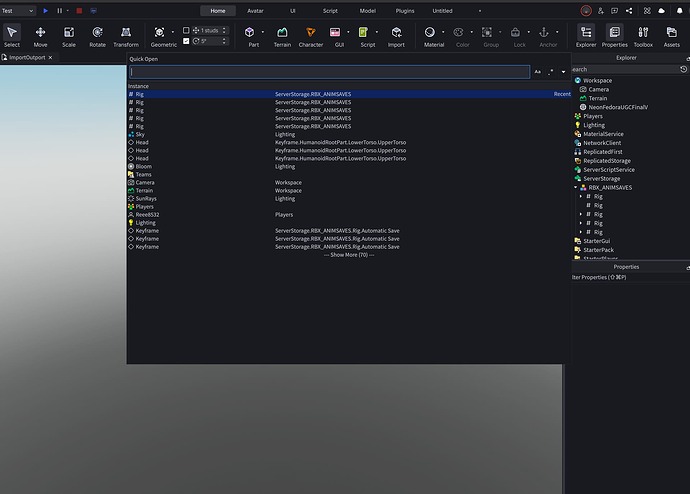The width and height of the screenshot is (690, 494).
Task: Click the GUI insert icon
Action: pyautogui.click(x=335, y=33)
